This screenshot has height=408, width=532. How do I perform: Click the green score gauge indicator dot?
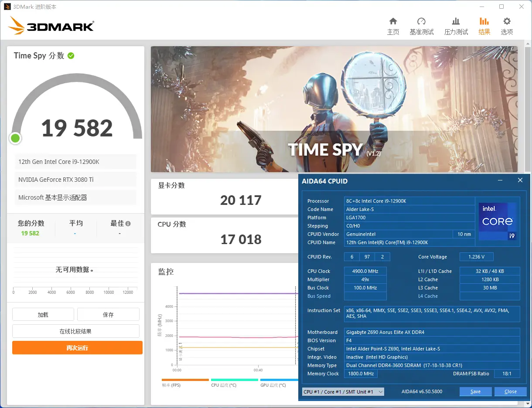(x=15, y=138)
